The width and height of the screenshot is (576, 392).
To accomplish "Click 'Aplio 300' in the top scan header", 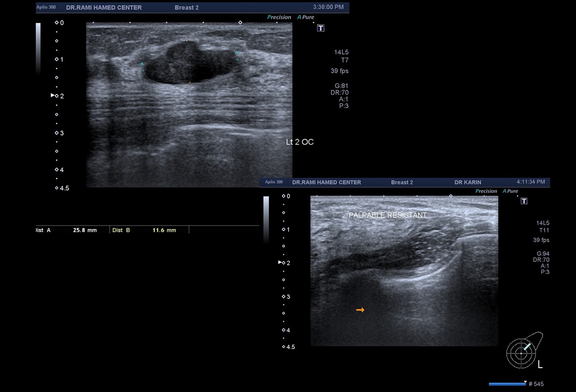I will pos(46,7).
